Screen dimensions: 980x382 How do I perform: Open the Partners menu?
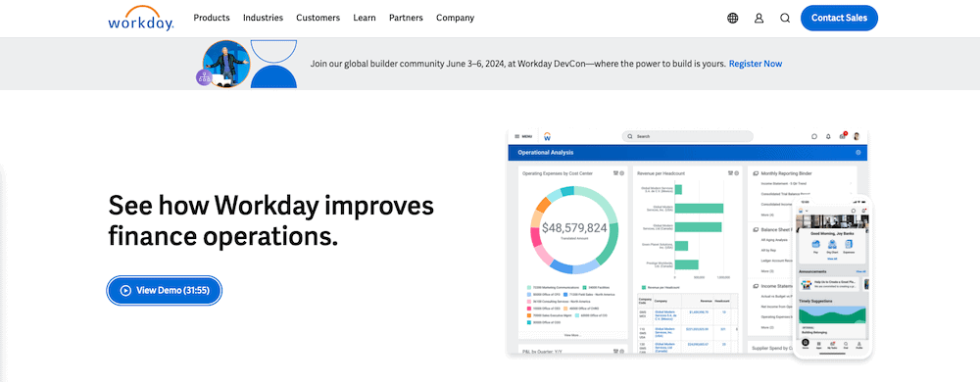(406, 18)
